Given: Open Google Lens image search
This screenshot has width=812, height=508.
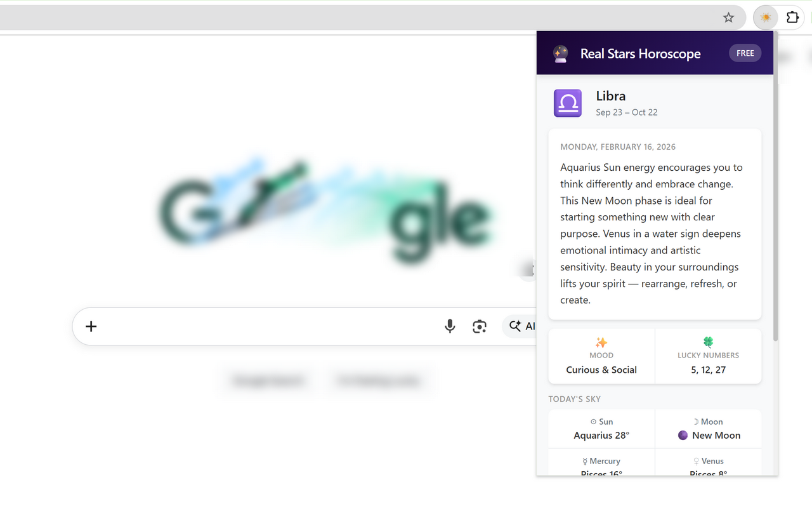Looking at the screenshot, I should coord(480,326).
